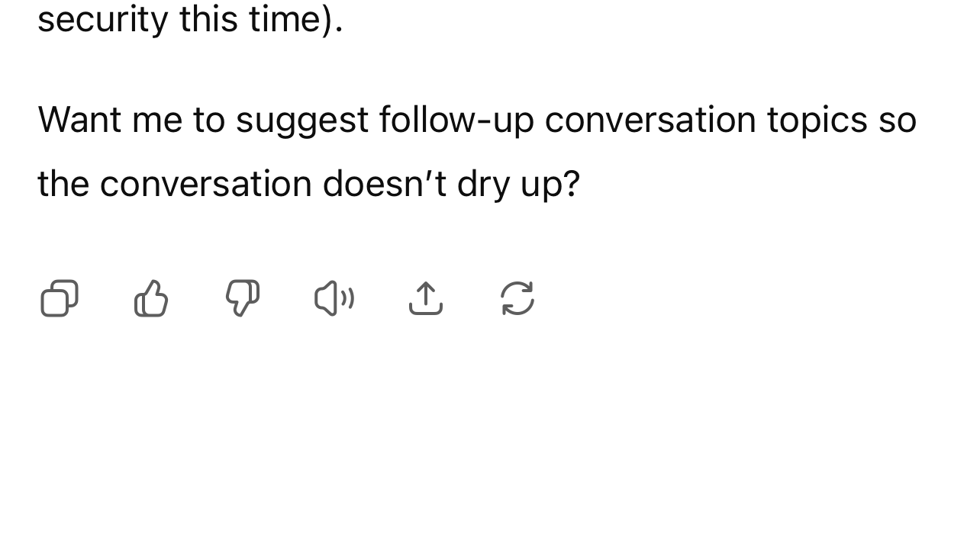Read the response aloud with the speaker icon

334,298
